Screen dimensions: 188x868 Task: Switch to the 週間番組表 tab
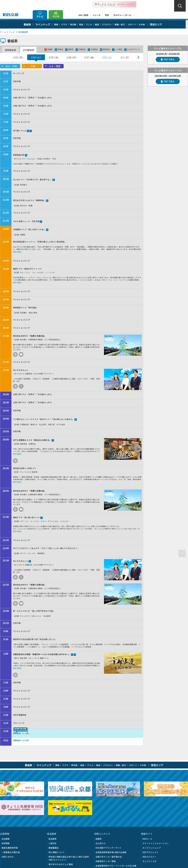[10, 50]
